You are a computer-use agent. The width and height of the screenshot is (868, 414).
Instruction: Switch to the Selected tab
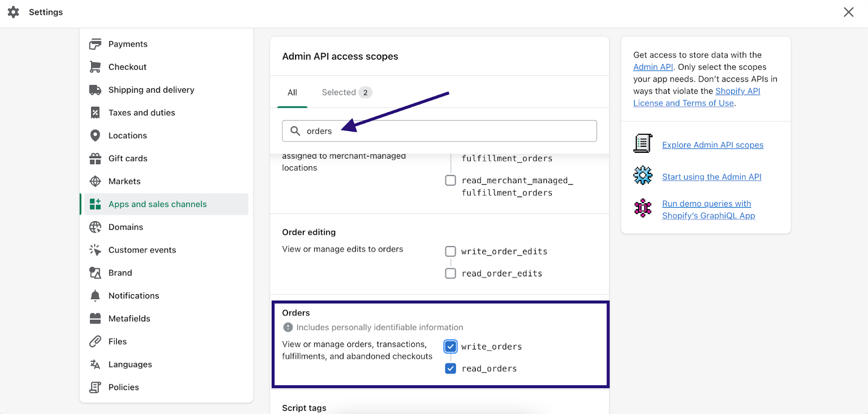click(346, 93)
